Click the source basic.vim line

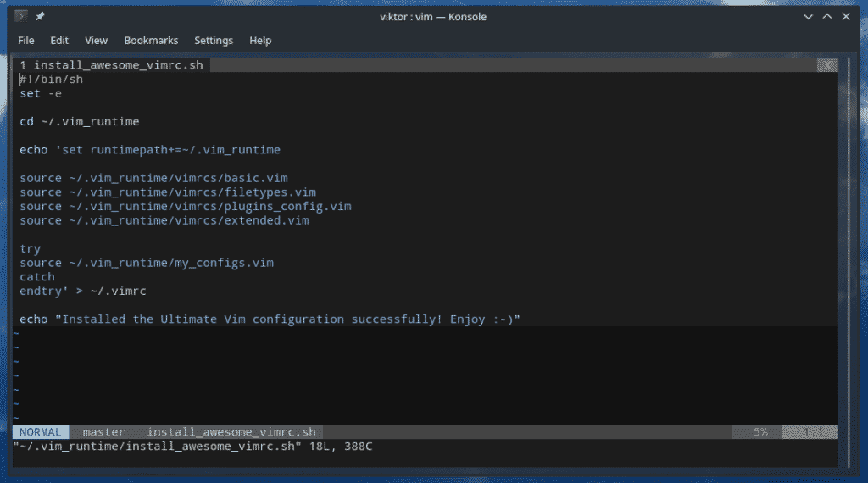pyautogui.click(x=154, y=178)
